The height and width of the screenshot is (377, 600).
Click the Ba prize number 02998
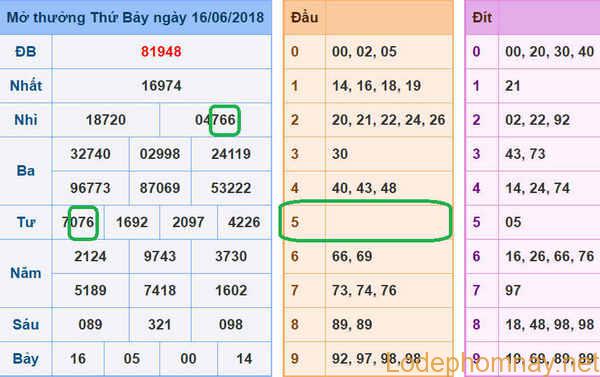click(160, 154)
